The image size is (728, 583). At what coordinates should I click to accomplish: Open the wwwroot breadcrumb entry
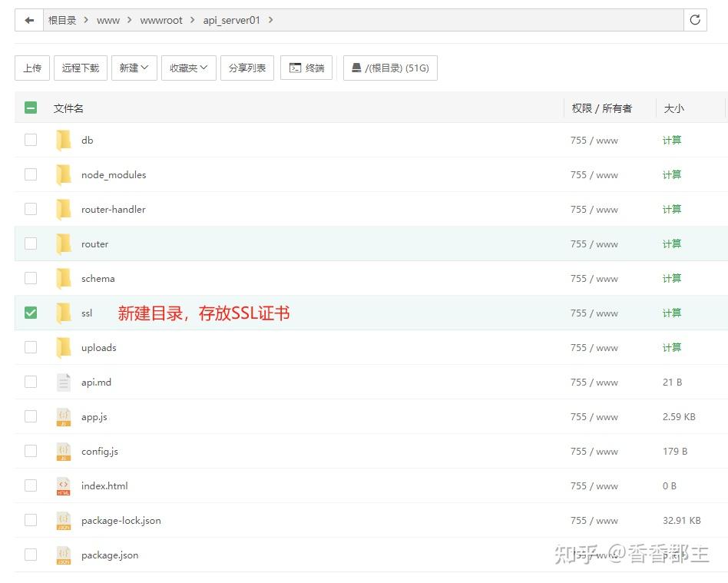161,20
